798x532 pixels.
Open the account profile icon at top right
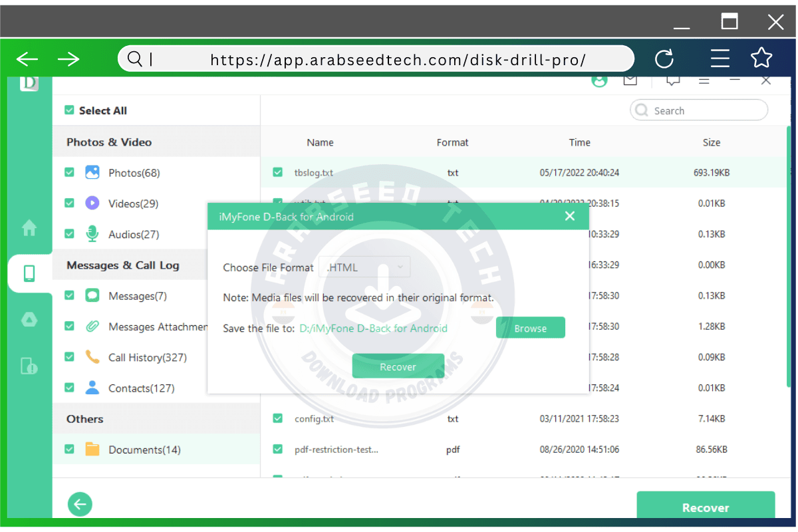600,80
